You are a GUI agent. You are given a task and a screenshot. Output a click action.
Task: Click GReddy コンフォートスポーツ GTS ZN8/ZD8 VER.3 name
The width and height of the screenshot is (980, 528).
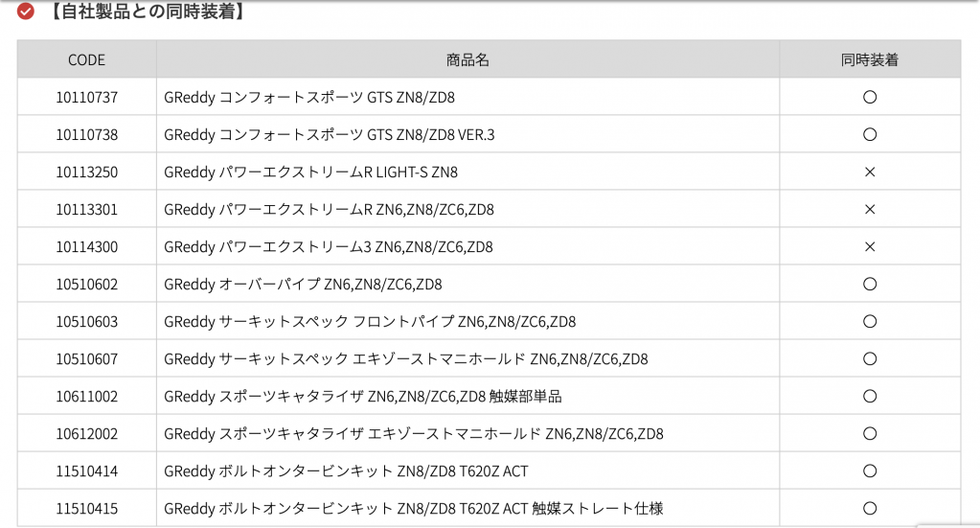click(330, 135)
